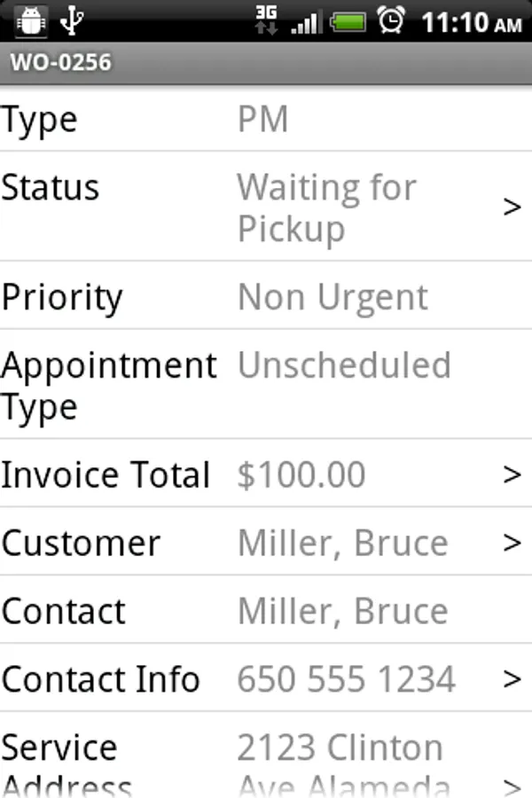The image size is (532, 798).
Task: Select the Priority Non Urgent row
Action: 266,296
